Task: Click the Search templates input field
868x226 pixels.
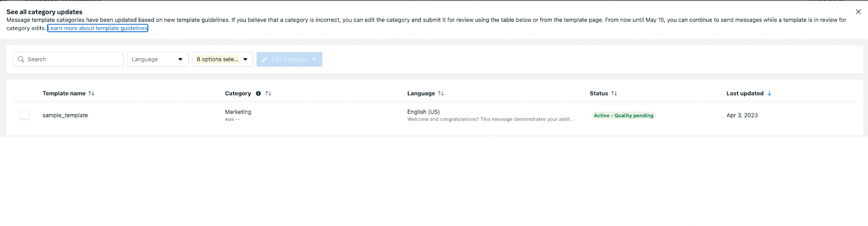Action: click(68, 59)
